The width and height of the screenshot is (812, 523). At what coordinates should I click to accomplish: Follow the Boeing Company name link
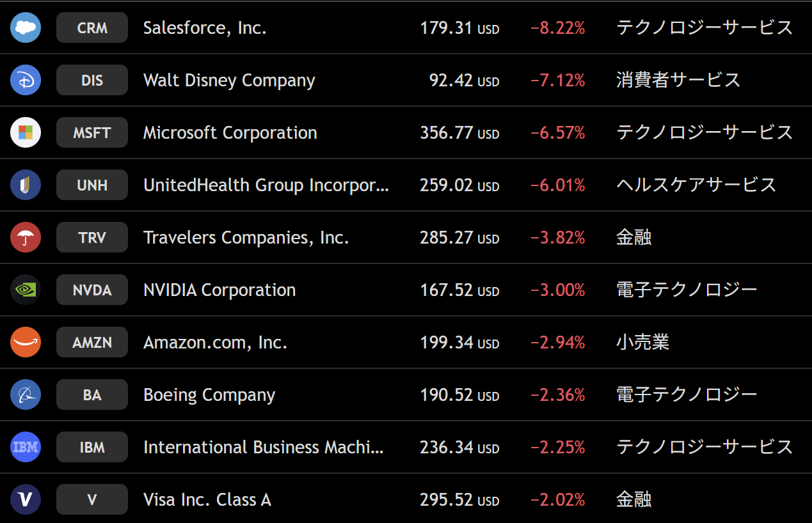[209, 395]
